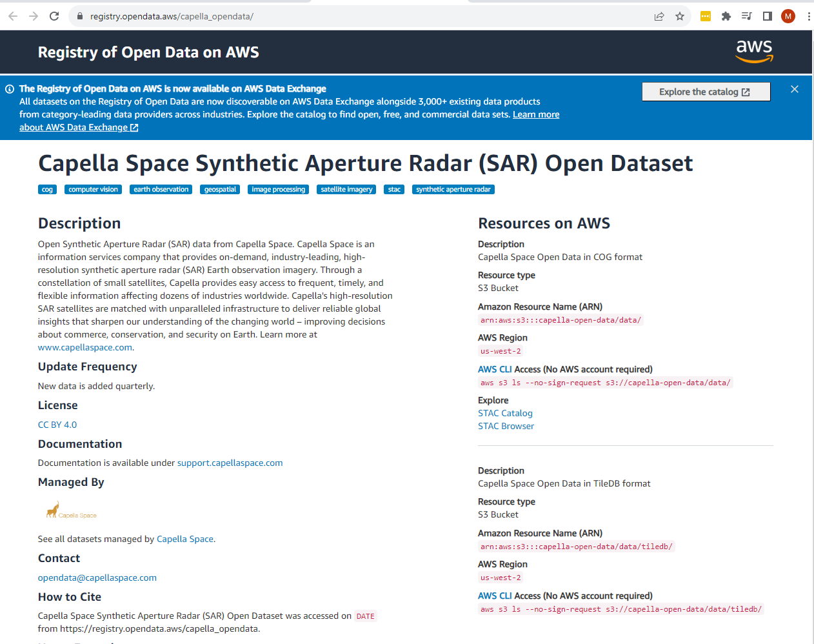The image size is (814, 644).
Task: Open the CC BY 4.0 license
Action: (x=57, y=425)
